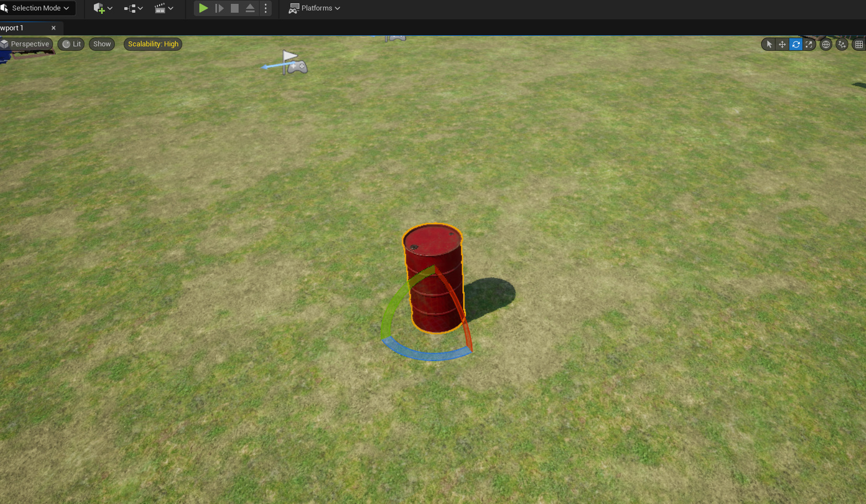Close the Viewport 1 tab
Viewport: 866px width, 504px height.
[54, 28]
